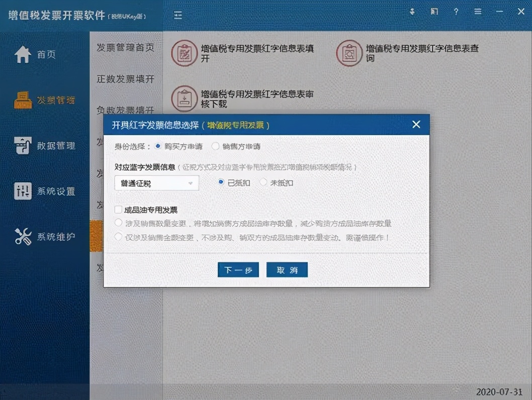
Task: Select 仅涉及销售金额变更 radio option
Action: [118, 237]
